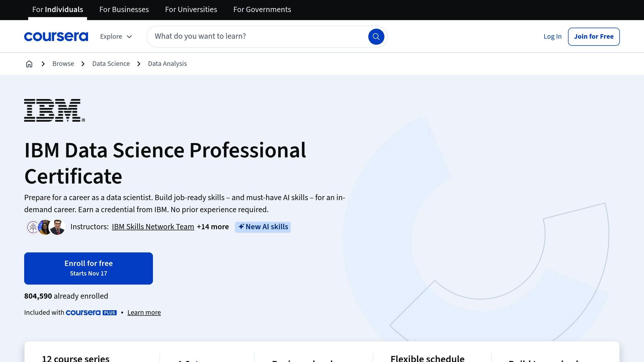Open the Learn more link
The width and height of the screenshot is (644, 362).
[144, 312]
